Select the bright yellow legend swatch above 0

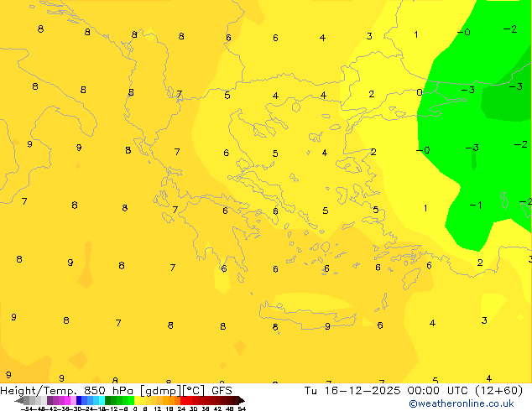[137, 400]
